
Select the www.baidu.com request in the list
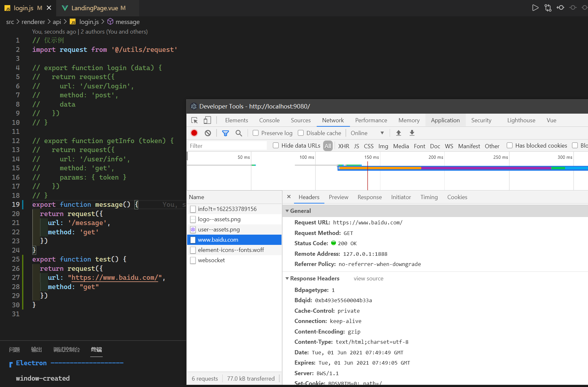[x=218, y=239]
